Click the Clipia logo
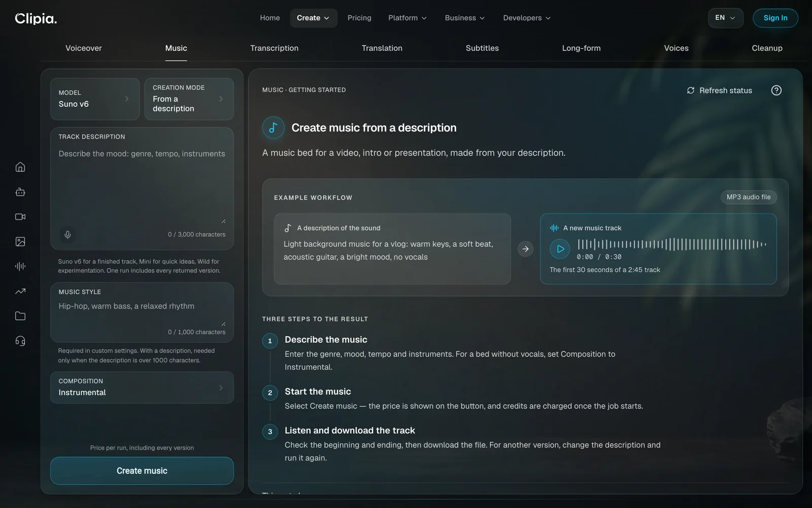This screenshot has width=812, height=508. click(x=36, y=18)
